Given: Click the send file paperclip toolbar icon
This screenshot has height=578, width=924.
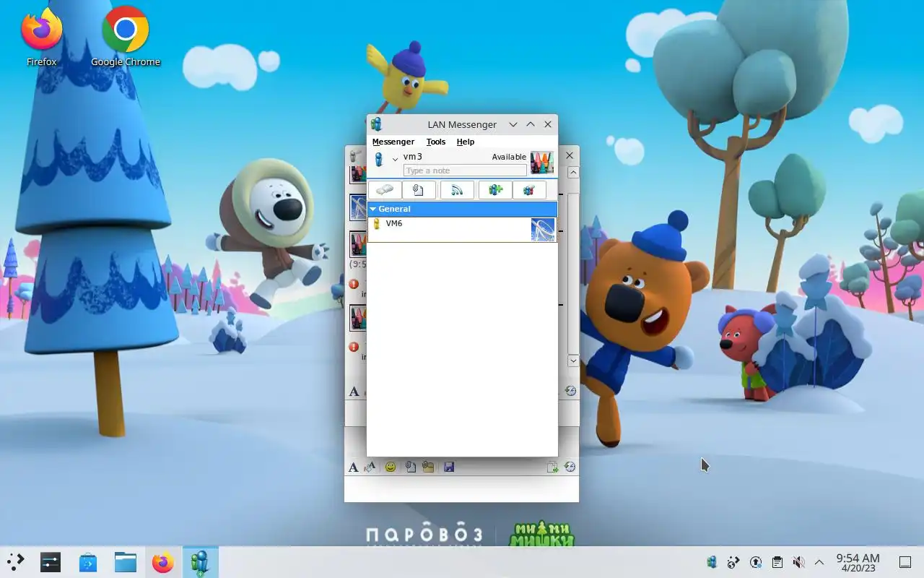Looking at the screenshot, I should click(x=419, y=190).
